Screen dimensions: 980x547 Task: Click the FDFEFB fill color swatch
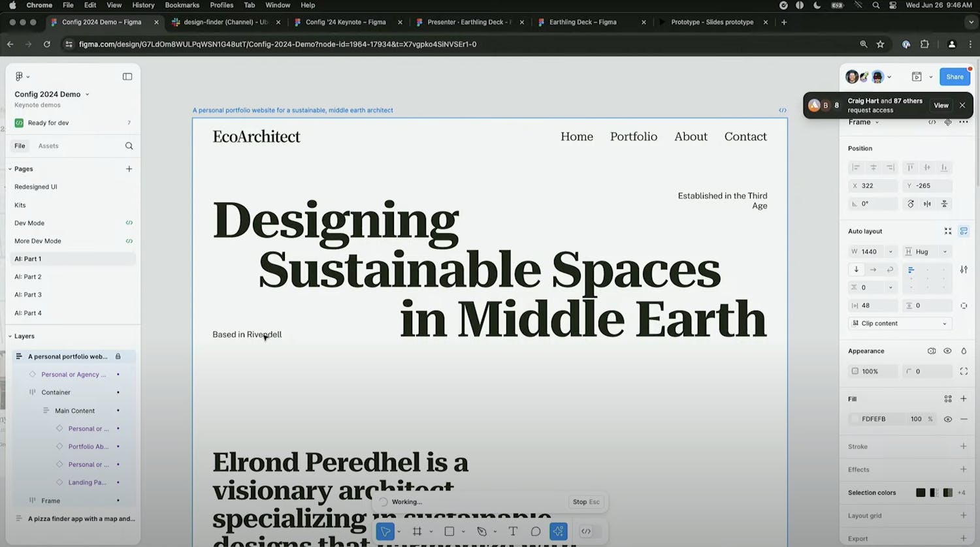tap(855, 419)
